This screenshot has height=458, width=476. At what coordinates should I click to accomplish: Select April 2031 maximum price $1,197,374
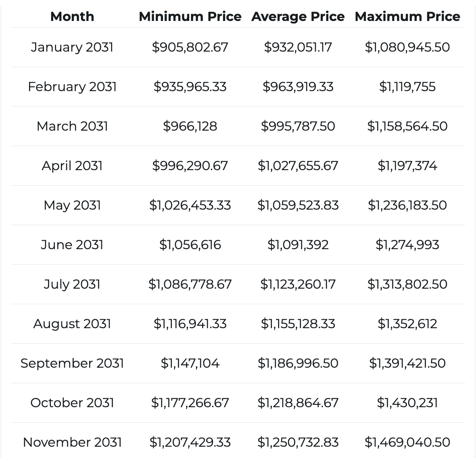407,166
